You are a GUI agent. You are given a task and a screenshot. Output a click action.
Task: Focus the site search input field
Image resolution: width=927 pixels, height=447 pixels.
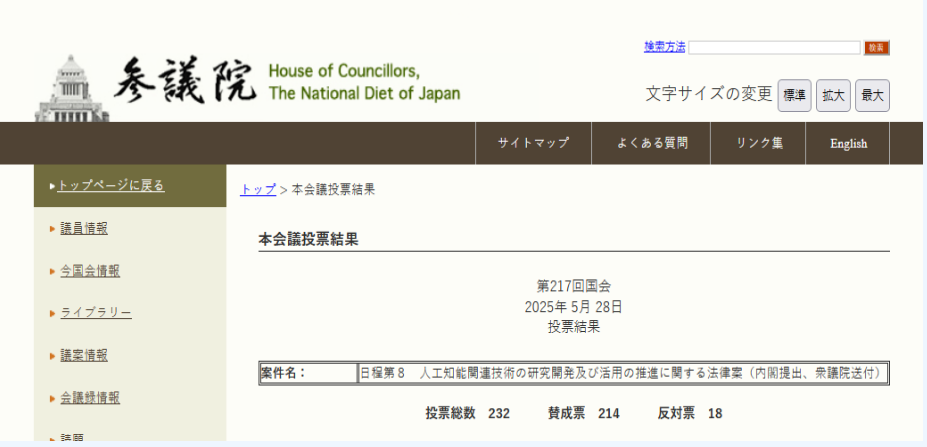tap(774, 48)
